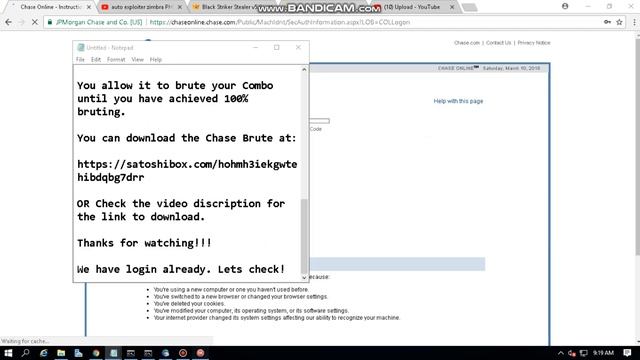Launch Internet Explorer from taskbar
Viewport: 640px width, 360px height.
tap(43, 353)
